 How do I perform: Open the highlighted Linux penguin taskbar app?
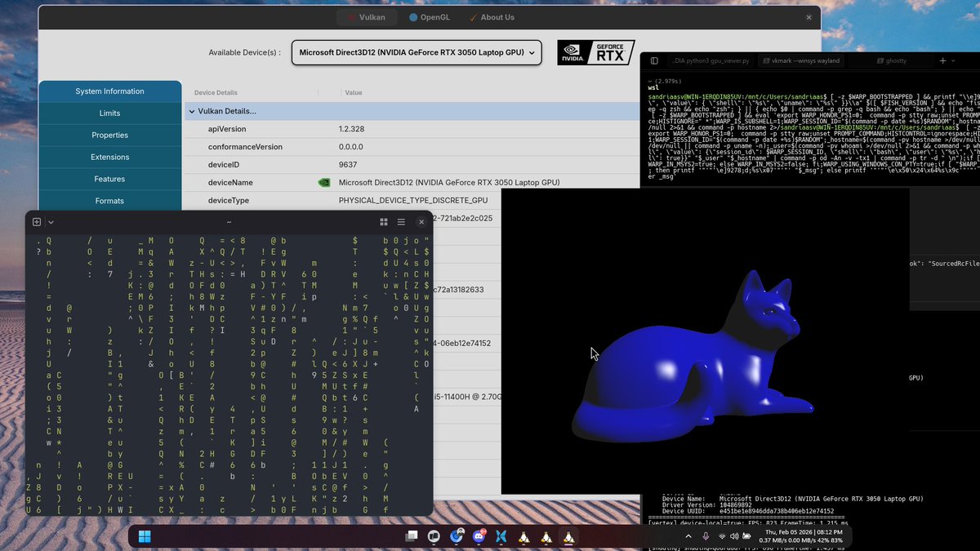[x=568, y=536]
